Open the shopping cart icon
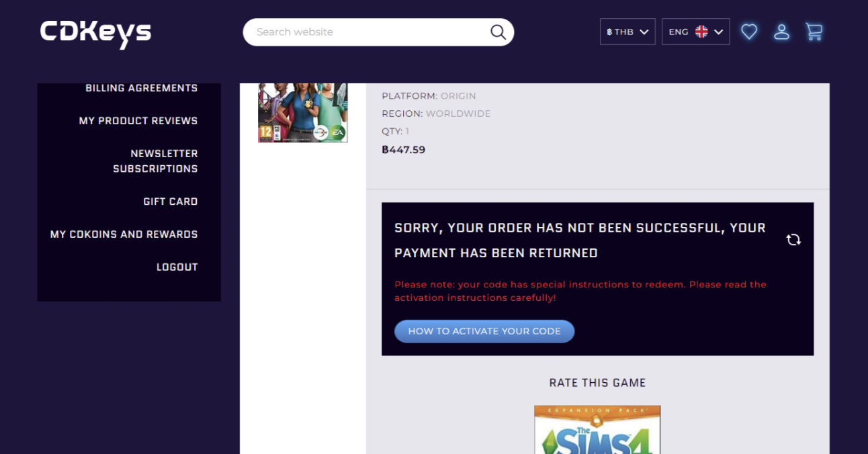The width and height of the screenshot is (868, 454). point(814,32)
